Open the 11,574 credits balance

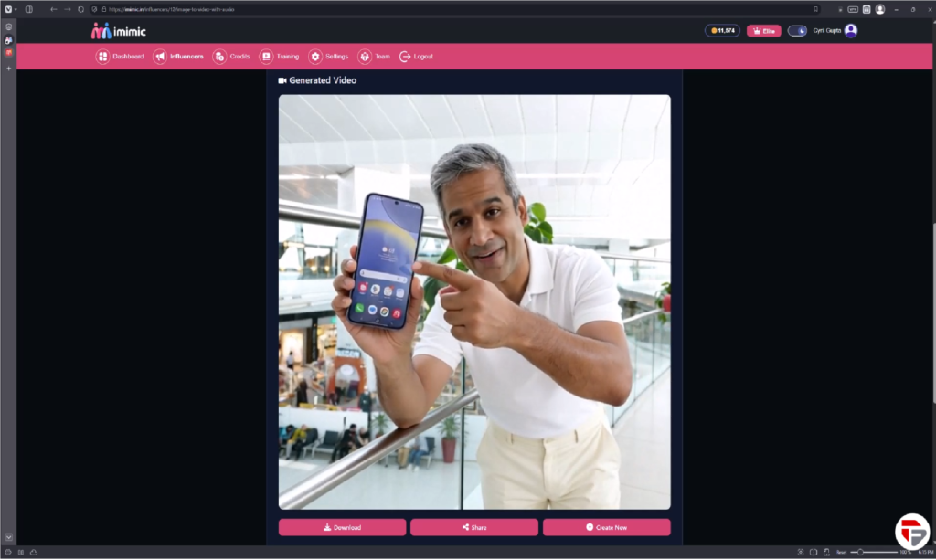[x=722, y=30]
